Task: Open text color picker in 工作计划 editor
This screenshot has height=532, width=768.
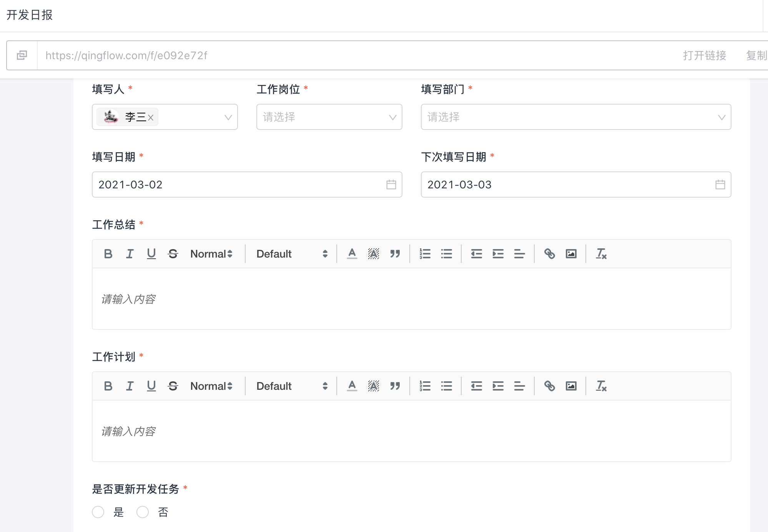Action: (x=352, y=386)
